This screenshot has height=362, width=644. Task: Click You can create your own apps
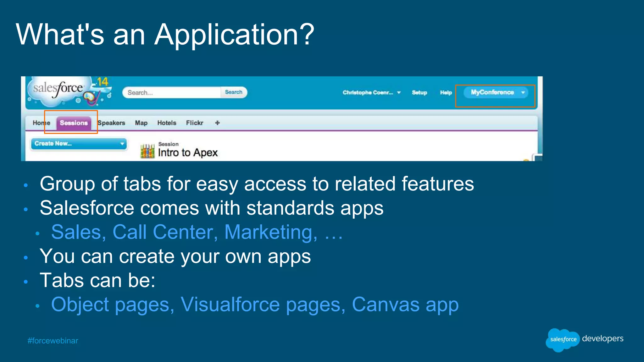(x=175, y=256)
